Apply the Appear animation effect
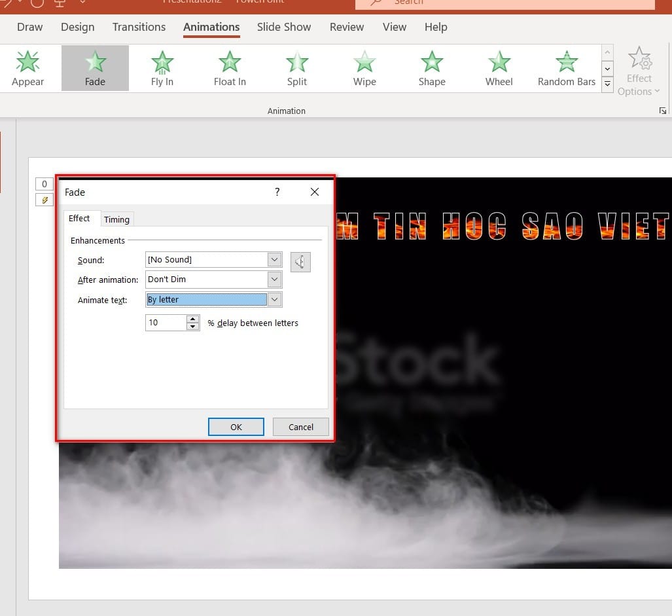The height and width of the screenshot is (616, 672). [28, 68]
